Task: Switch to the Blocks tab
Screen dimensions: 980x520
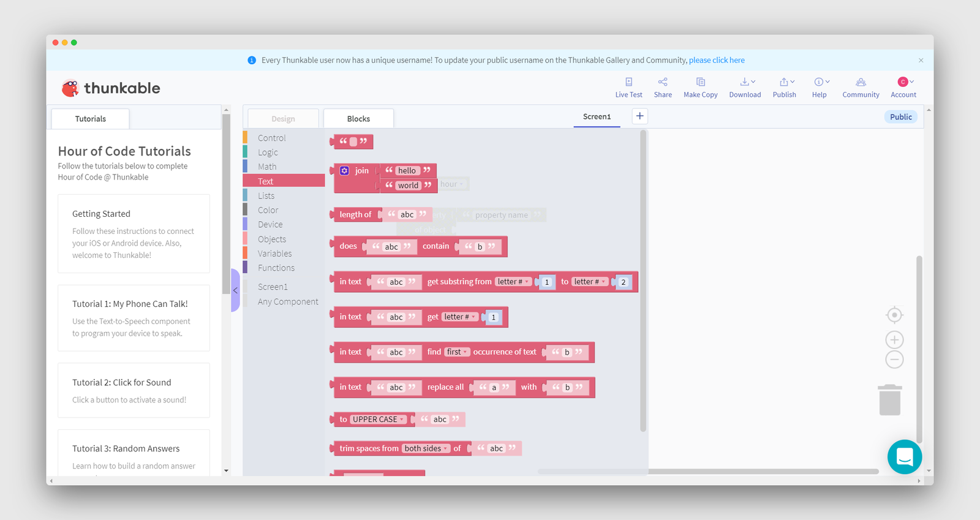Action: coord(358,119)
